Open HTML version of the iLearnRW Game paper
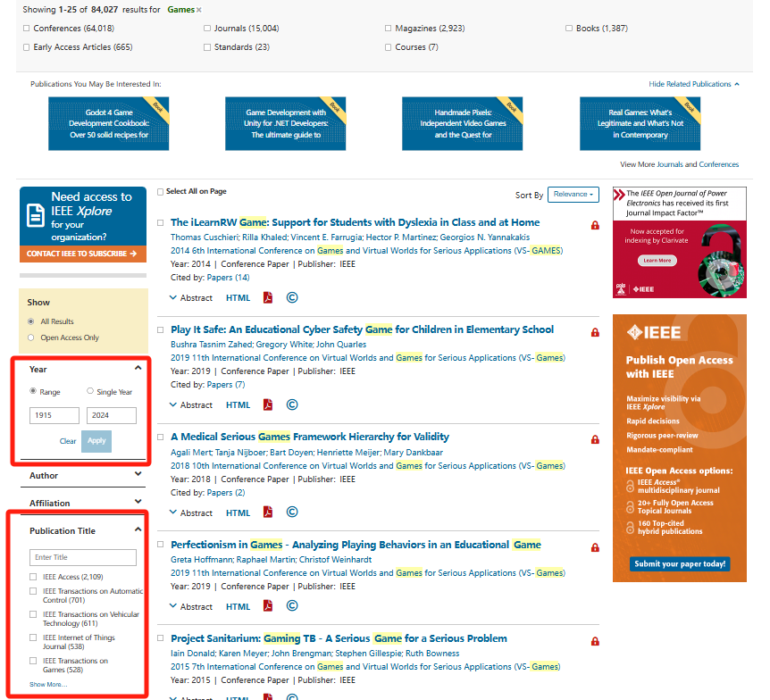Screen dimensions: 770x700 pos(239,298)
